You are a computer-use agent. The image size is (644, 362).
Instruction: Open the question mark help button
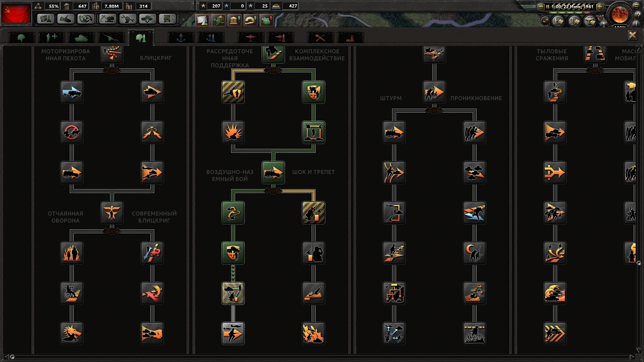tap(638, 15)
